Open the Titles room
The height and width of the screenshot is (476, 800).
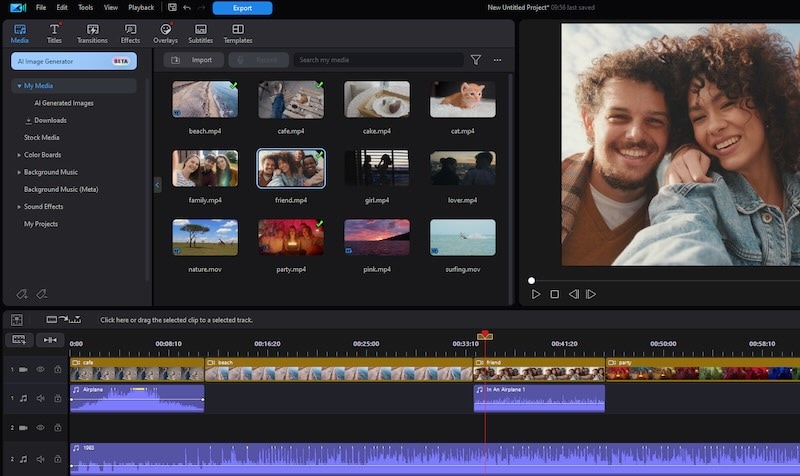pyautogui.click(x=54, y=34)
